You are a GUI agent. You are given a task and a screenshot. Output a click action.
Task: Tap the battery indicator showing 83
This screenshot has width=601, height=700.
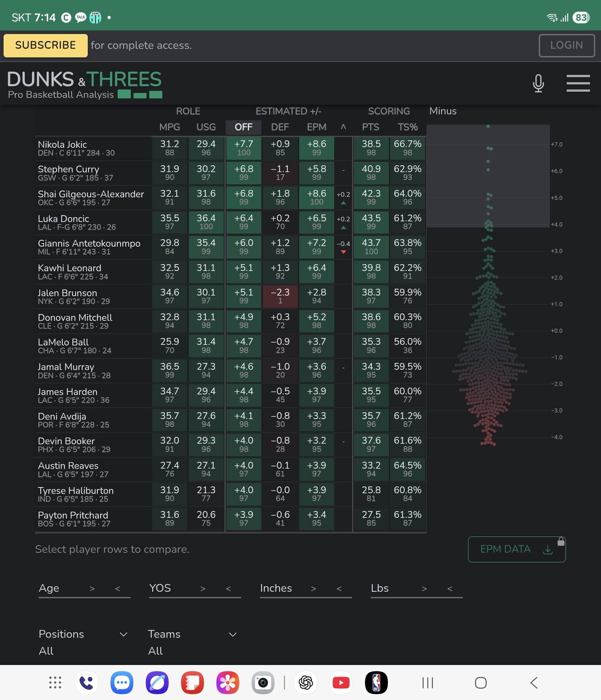[581, 17]
